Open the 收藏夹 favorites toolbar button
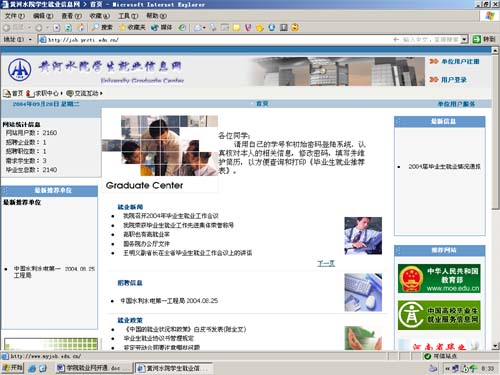The width and height of the screenshot is (500, 375). (132, 27)
